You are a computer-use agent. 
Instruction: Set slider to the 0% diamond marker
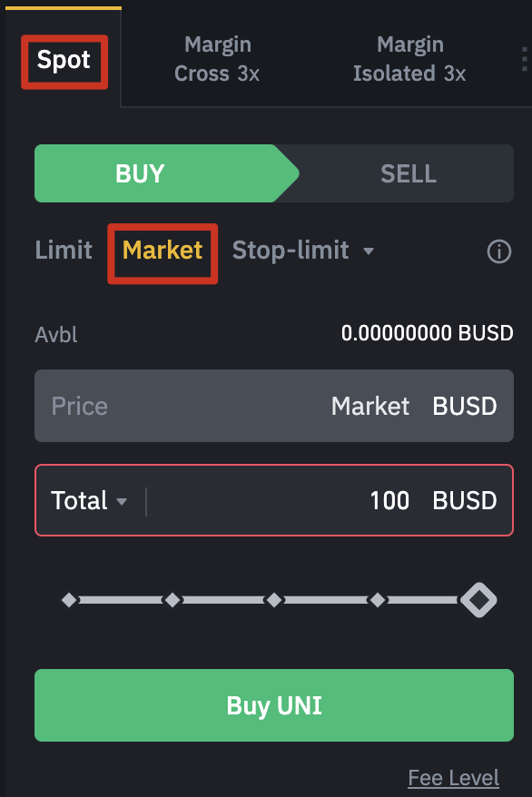click(x=69, y=600)
